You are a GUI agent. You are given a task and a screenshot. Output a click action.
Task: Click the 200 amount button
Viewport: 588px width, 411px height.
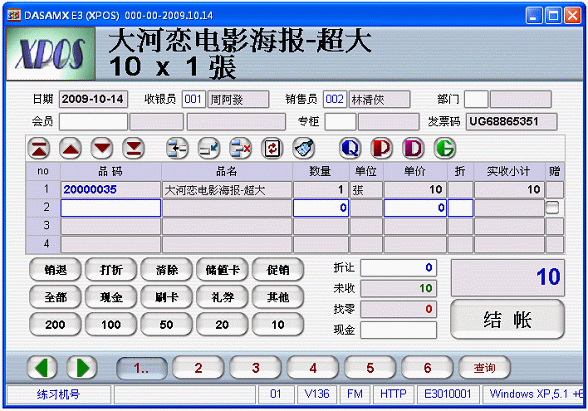(55, 324)
